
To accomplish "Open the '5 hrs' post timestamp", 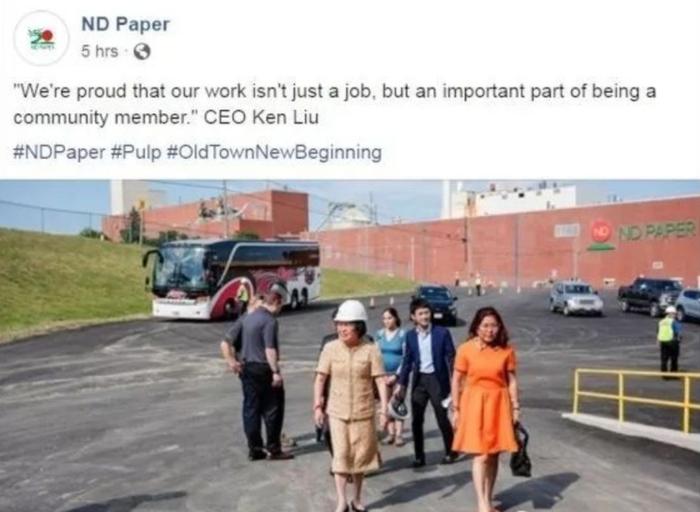I will click(100, 51).
